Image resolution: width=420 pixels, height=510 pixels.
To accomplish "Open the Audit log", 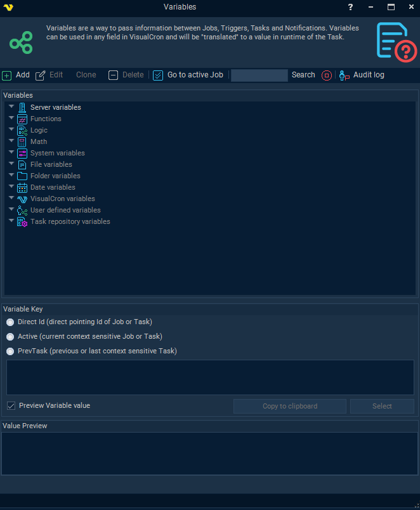I will 369,75.
